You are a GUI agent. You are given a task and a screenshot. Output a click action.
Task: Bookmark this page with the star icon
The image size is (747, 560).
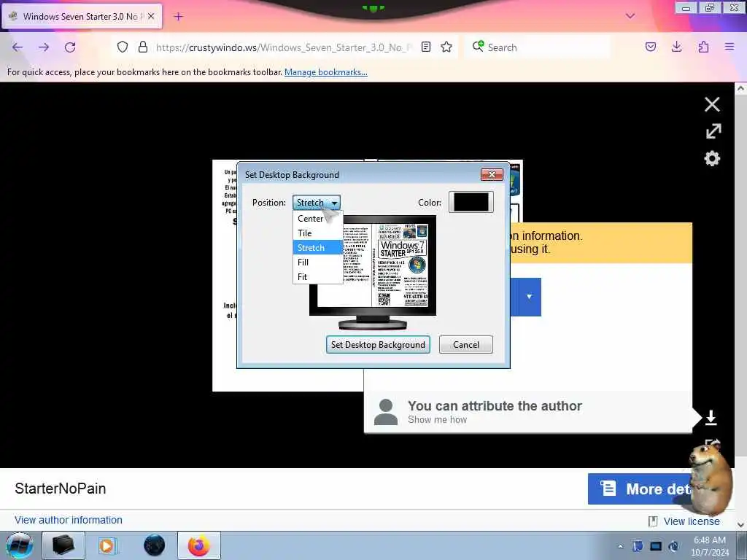point(446,47)
